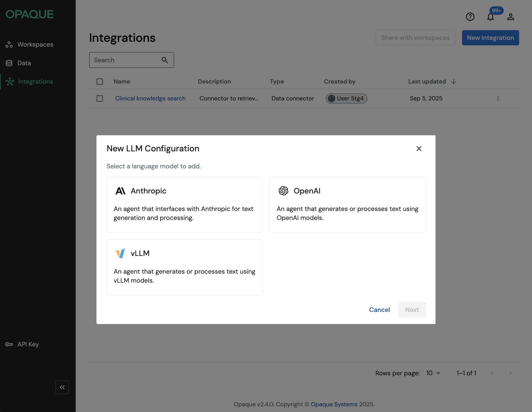This screenshot has height=412, width=532.
Task: Select the Anthropic model card
Action: 184,205
